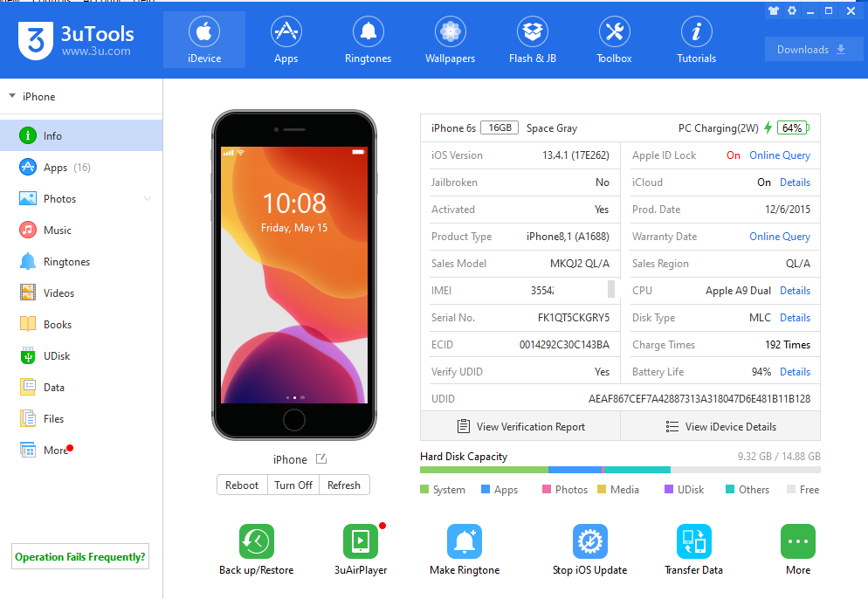
Task: Click the 16GB storage badge
Action: pos(499,127)
